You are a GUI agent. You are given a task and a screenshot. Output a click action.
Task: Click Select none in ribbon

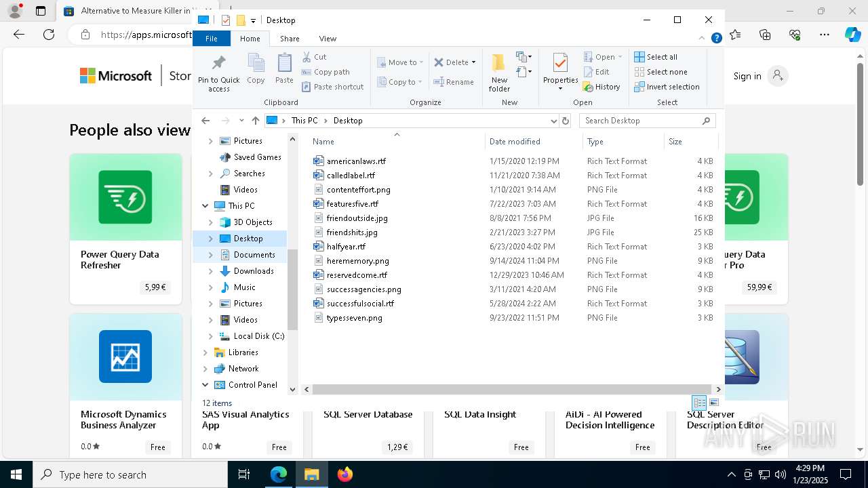tap(660, 72)
